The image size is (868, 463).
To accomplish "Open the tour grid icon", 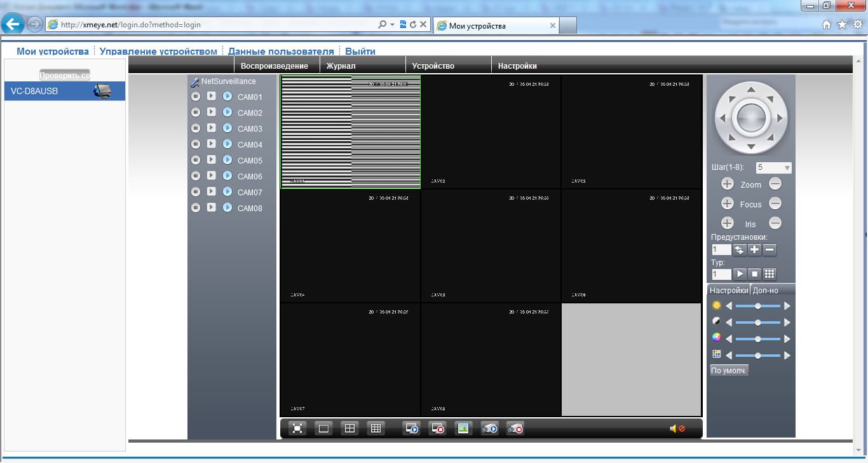I will 770,274.
